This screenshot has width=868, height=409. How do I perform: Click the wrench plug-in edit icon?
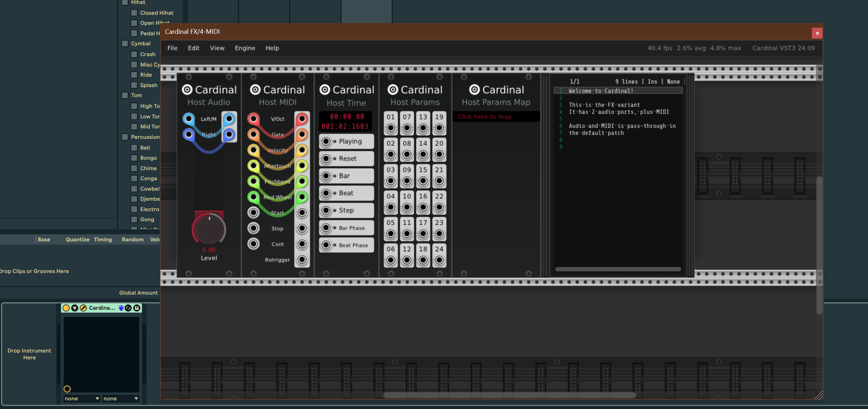[83, 308]
